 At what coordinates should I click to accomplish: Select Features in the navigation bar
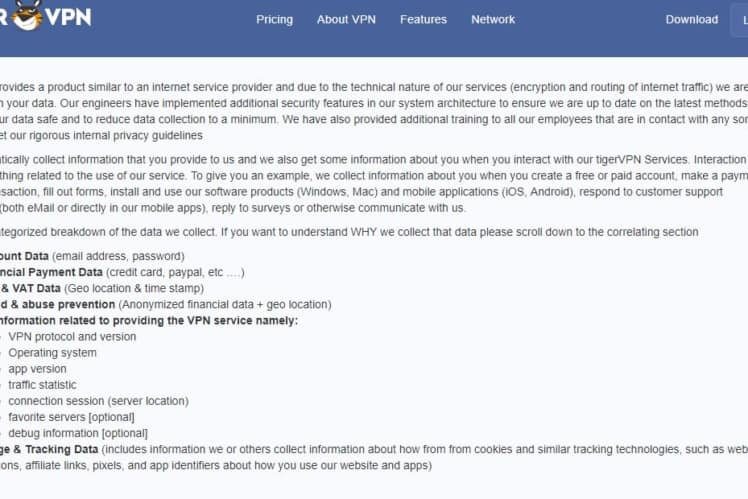tap(423, 19)
